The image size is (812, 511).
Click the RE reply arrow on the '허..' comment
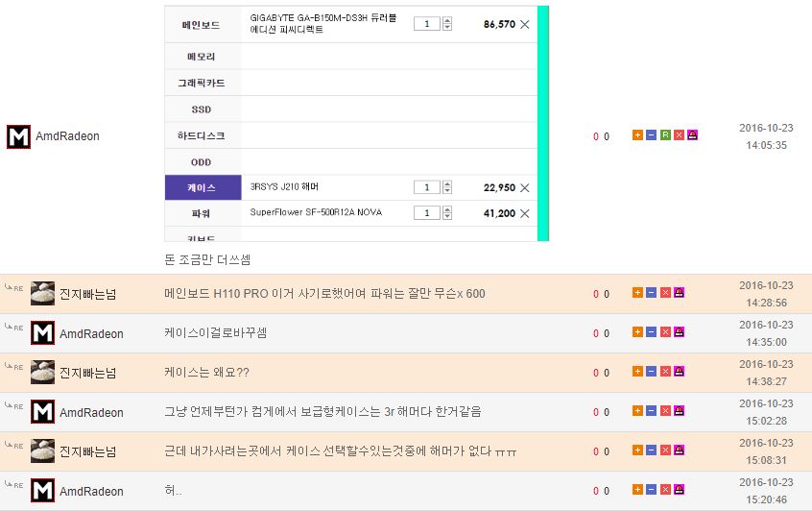(14, 484)
